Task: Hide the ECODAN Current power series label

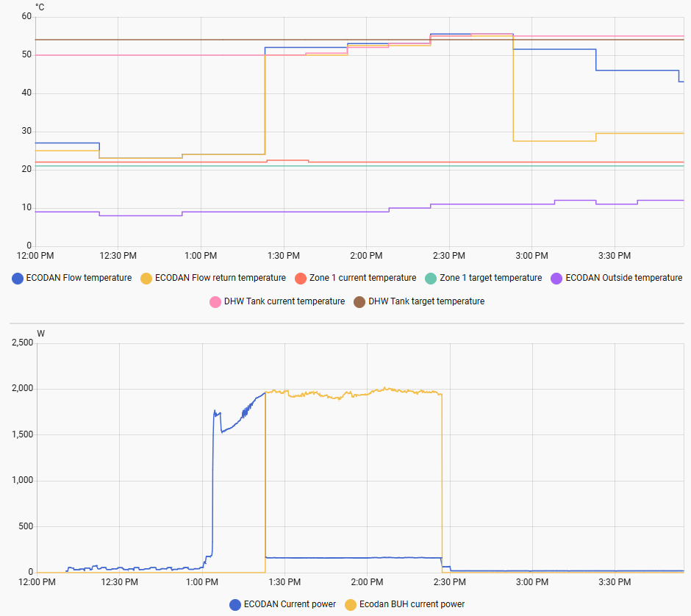Action: [x=290, y=604]
